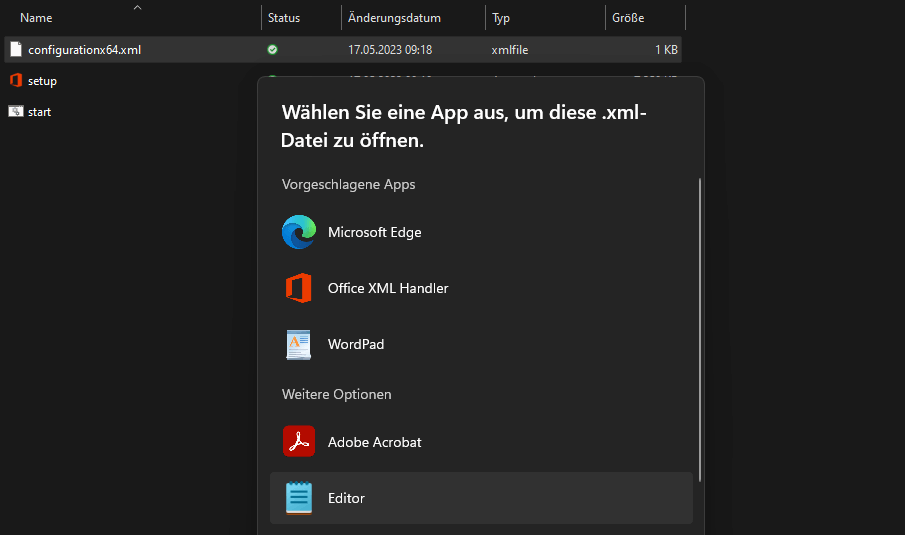
Task: Pick the Adobe Acrobat icon
Action: [298, 442]
